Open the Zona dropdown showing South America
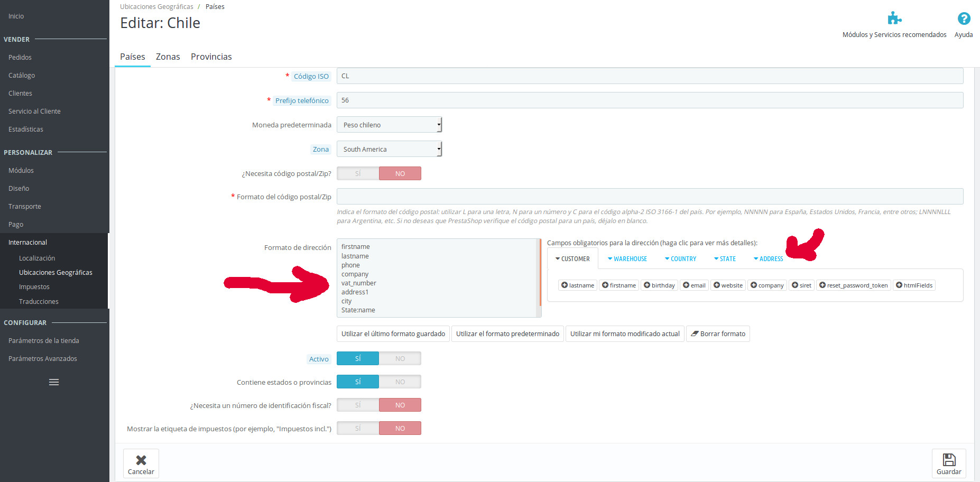Image resolution: width=980 pixels, height=482 pixels. click(x=389, y=149)
